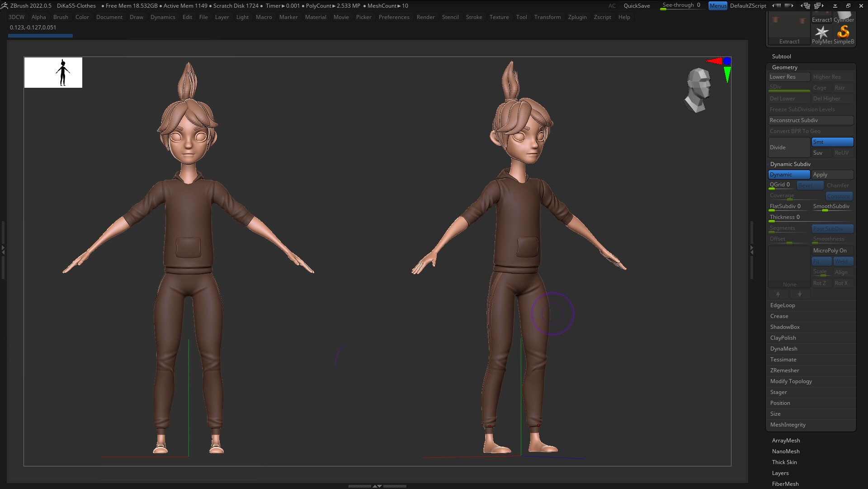Open the Transform menu
The width and height of the screenshot is (868, 489).
click(x=547, y=17)
